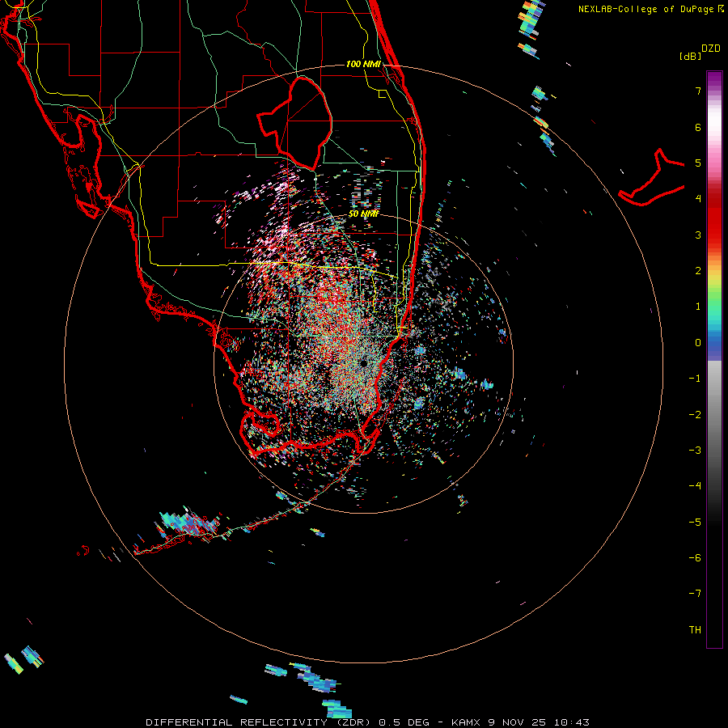Click the 0 value on the color scale
The image size is (728, 728).
pos(698,343)
